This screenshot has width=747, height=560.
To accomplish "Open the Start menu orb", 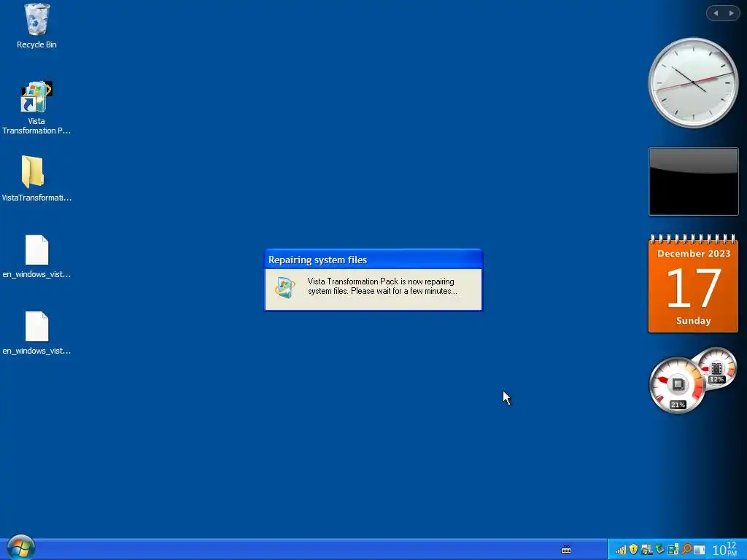I will 21,548.
